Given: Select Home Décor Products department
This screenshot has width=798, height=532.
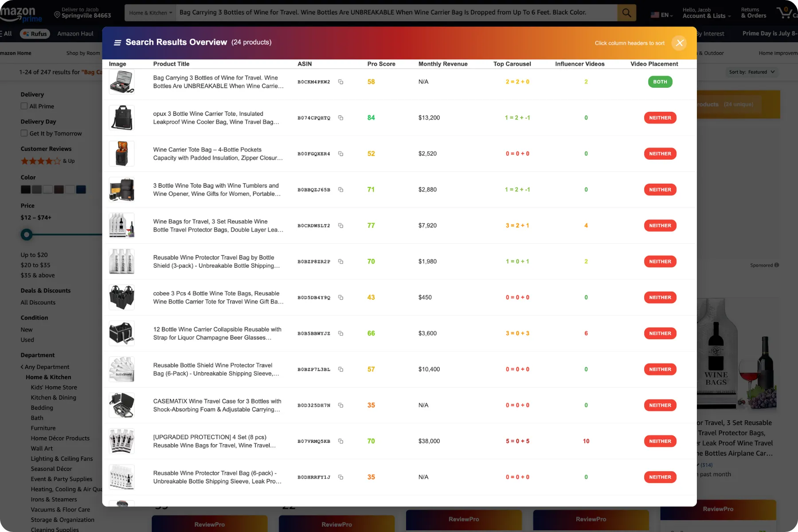Looking at the screenshot, I should 60,438.
